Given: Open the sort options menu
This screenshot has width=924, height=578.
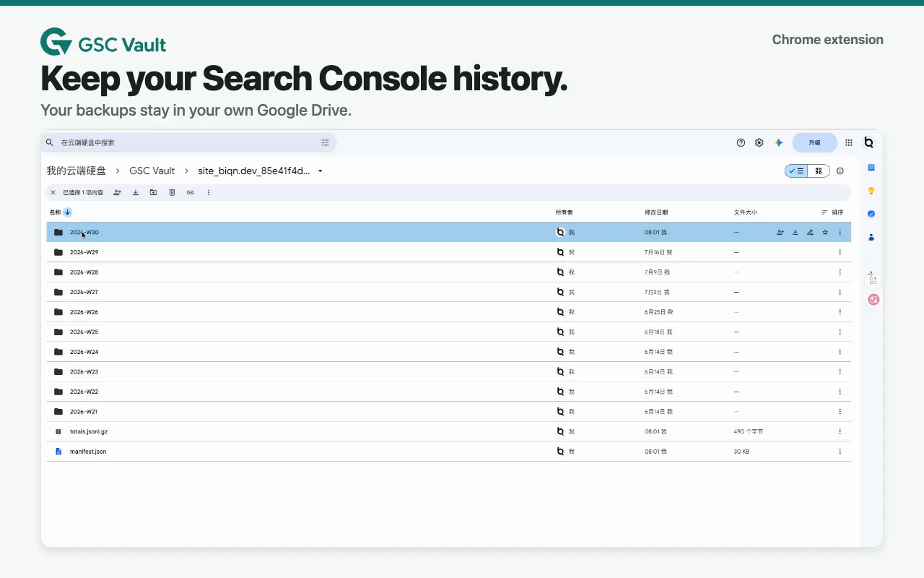Looking at the screenshot, I should [x=832, y=212].
